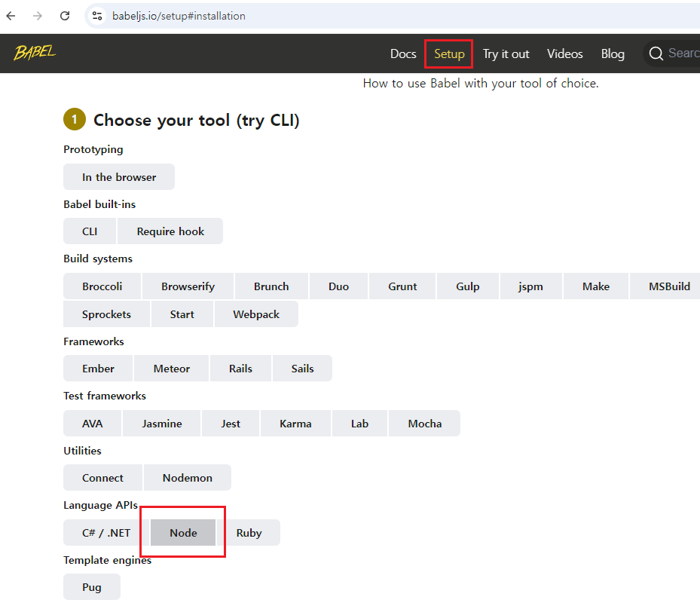Select the In the browser tool

tap(119, 177)
